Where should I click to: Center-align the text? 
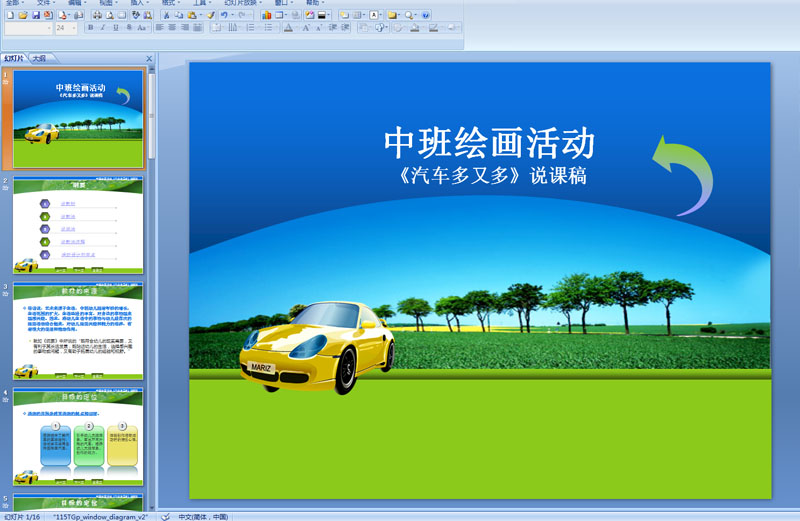click(x=172, y=28)
